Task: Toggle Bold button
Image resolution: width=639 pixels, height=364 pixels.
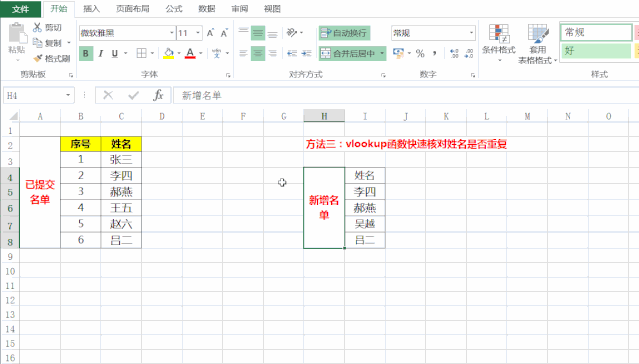Action: pyautogui.click(x=86, y=53)
